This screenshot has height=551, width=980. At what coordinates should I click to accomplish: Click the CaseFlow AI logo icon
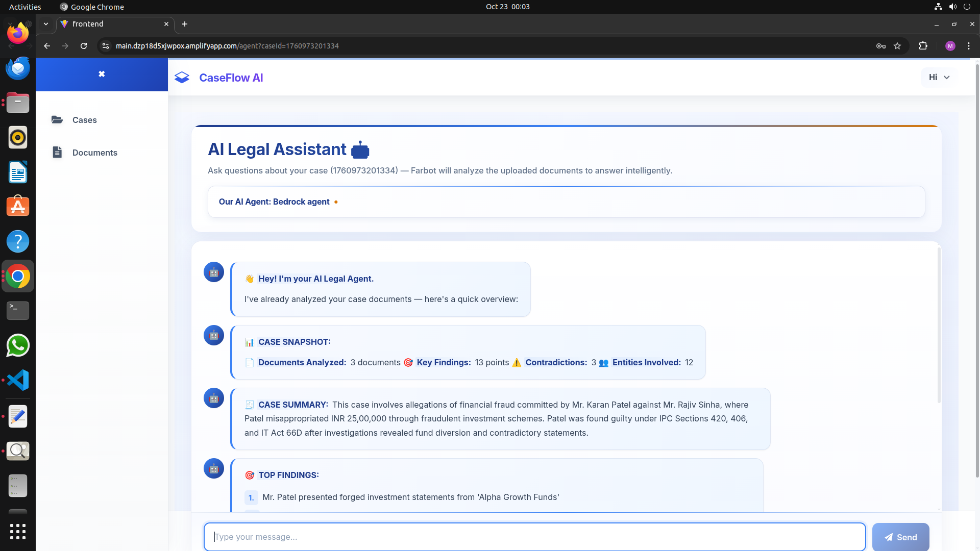coord(182,78)
